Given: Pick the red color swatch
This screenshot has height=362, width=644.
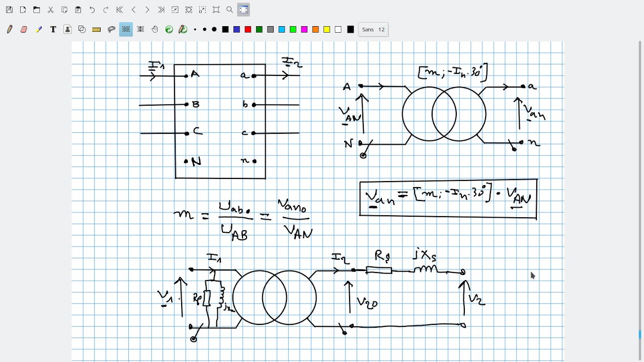Looking at the screenshot, I should pyautogui.click(x=248, y=30).
